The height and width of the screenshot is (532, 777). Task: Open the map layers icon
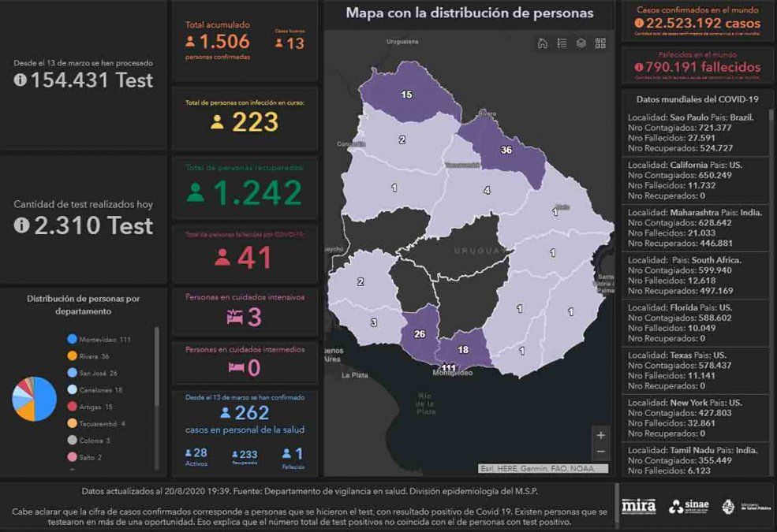coord(581,43)
